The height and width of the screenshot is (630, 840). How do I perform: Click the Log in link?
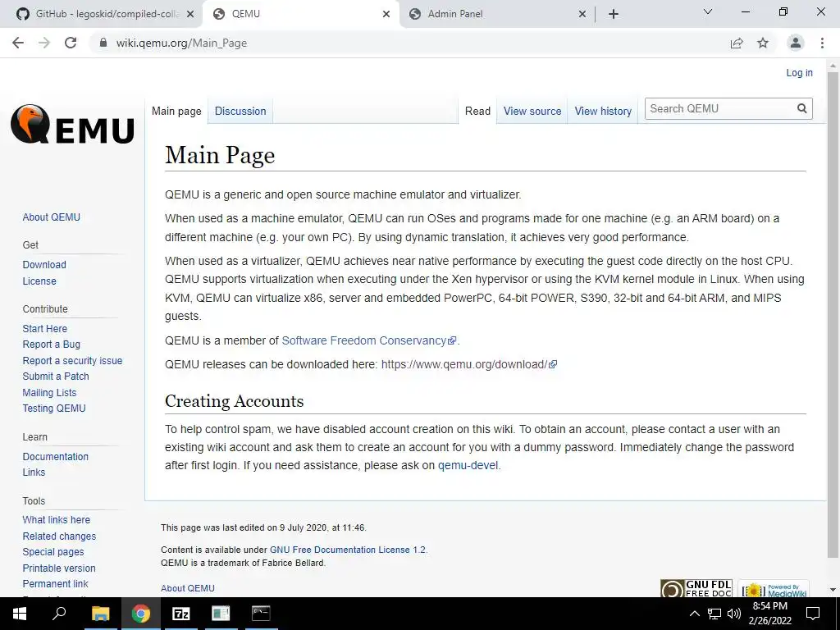click(799, 73)
